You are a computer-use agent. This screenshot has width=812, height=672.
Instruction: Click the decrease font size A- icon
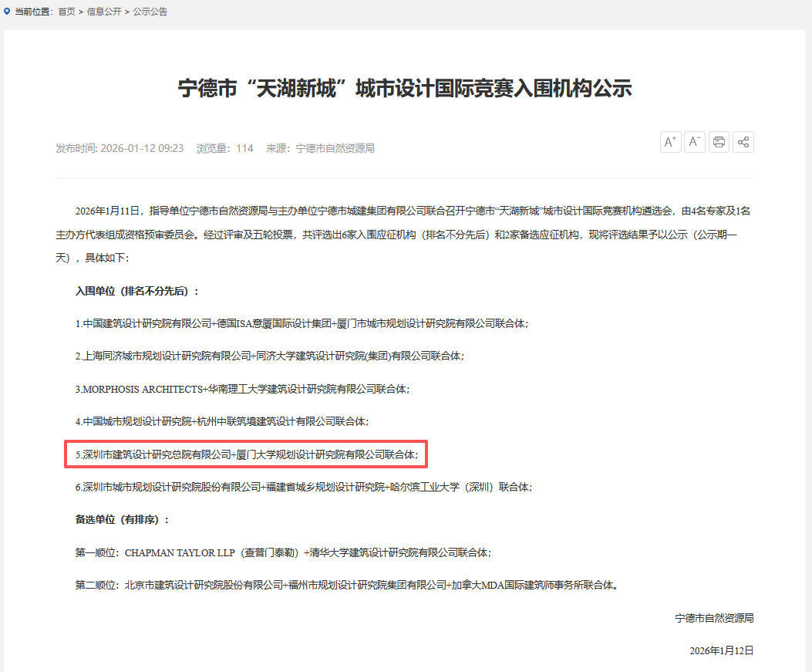(695, 142)
